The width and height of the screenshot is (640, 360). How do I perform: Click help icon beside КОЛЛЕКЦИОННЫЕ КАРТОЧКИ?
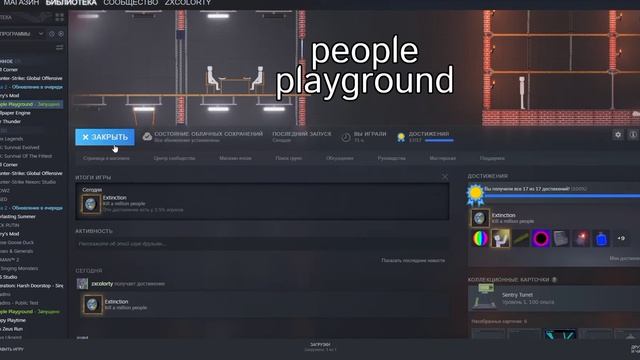(x=554, y=280)
